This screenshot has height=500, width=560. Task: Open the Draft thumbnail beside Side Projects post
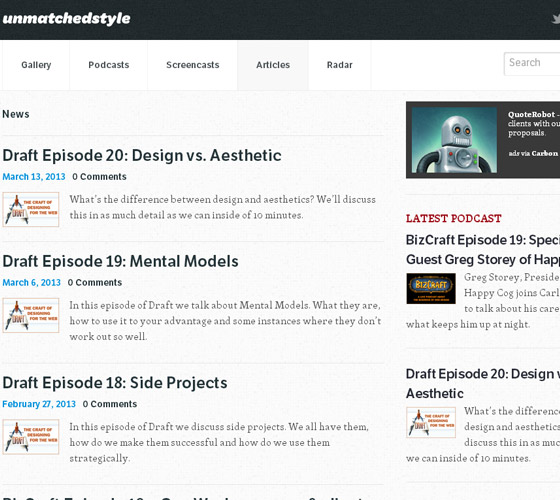pos(31,437)
